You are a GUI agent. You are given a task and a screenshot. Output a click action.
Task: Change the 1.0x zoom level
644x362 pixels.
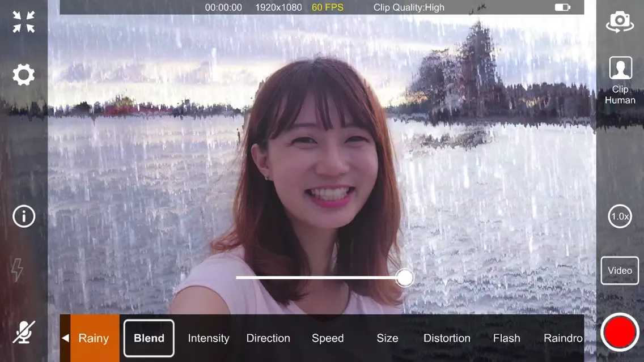tap(620, 216)
